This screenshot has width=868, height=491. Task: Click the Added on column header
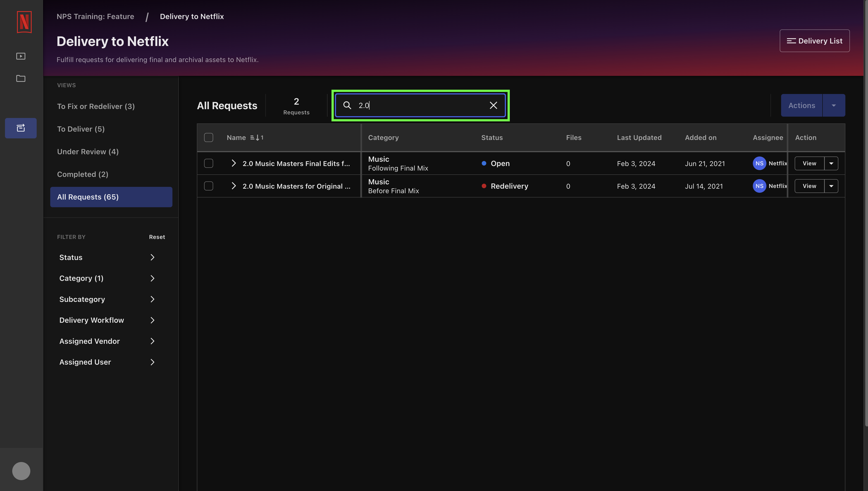click(701, 138)
